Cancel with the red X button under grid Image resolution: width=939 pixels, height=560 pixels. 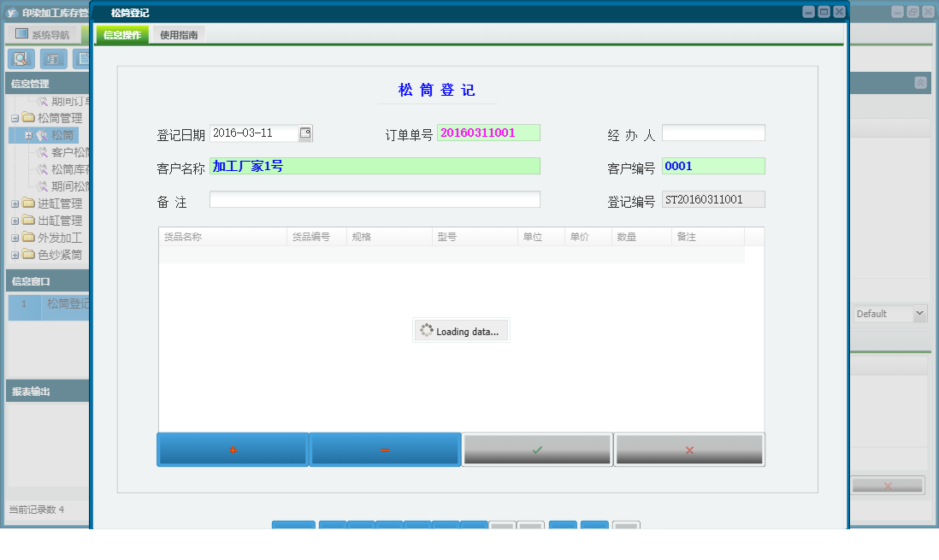(x=689, y=450)
